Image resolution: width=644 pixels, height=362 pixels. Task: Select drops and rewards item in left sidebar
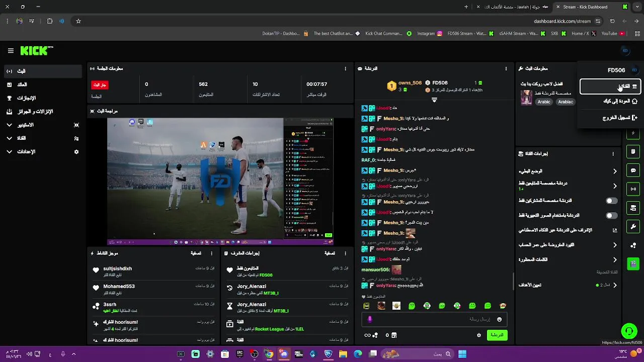pyautogui.click(x=42, y=112)
